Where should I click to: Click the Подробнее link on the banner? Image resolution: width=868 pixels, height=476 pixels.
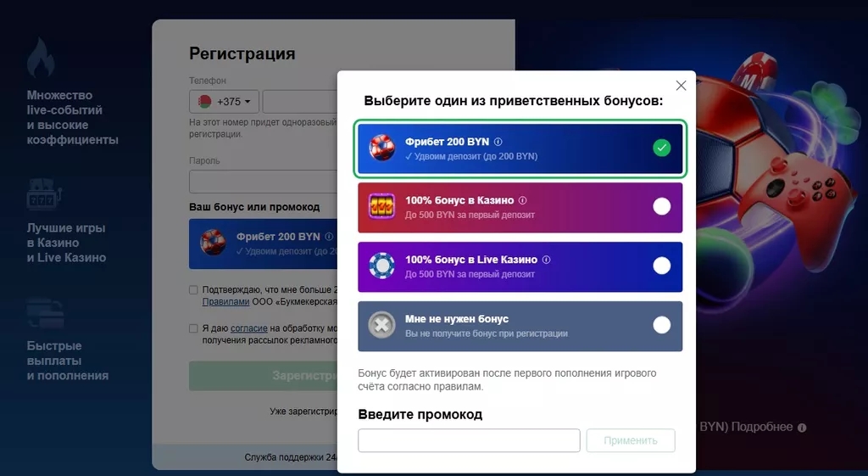(762, 428)
